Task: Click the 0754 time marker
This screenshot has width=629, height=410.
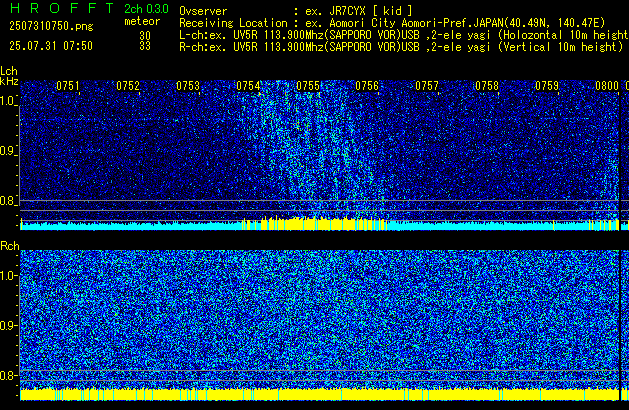Action: click(x=248, y=86)
